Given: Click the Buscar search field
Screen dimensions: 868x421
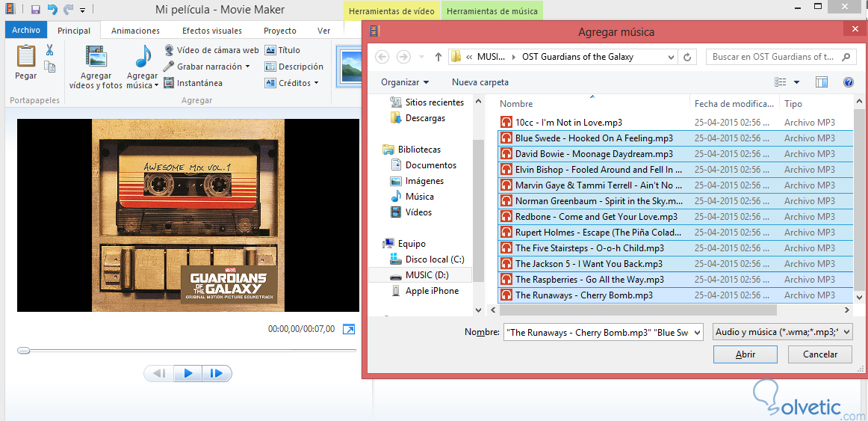Looking at the screenshot, I should (x=781, y=57).
